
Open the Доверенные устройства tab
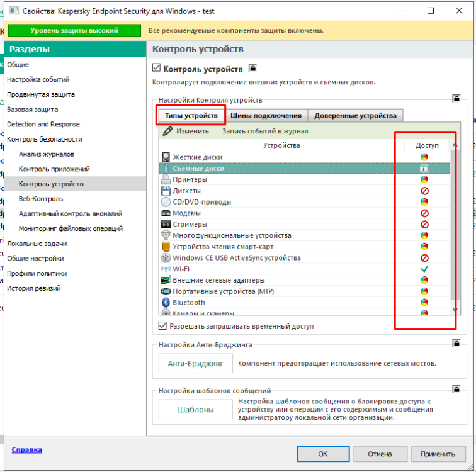pos(355,116)
